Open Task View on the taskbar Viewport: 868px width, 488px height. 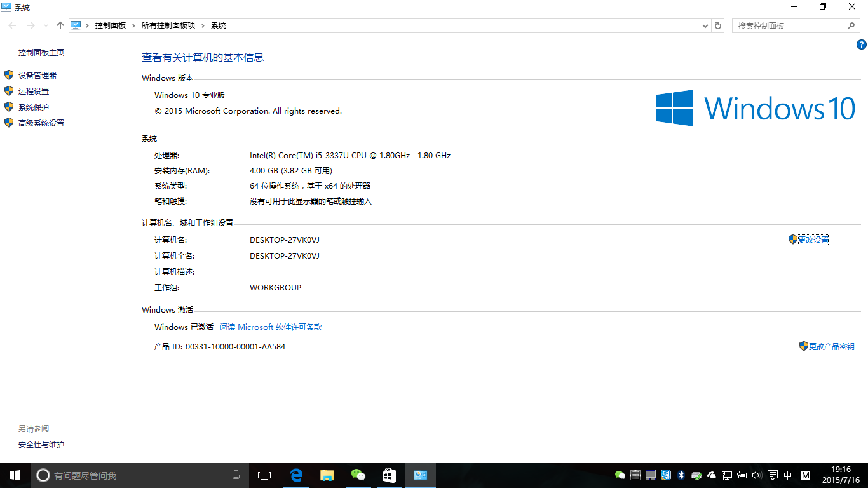264,475
